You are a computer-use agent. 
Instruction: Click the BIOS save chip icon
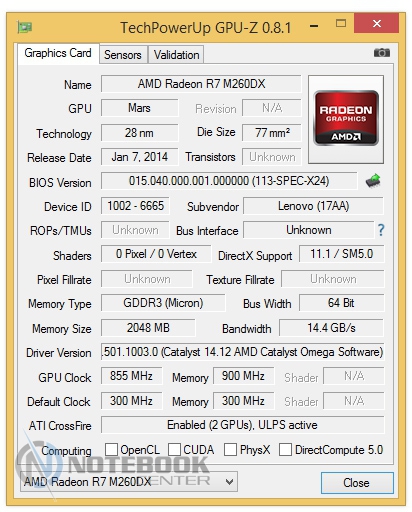(373, 181)
